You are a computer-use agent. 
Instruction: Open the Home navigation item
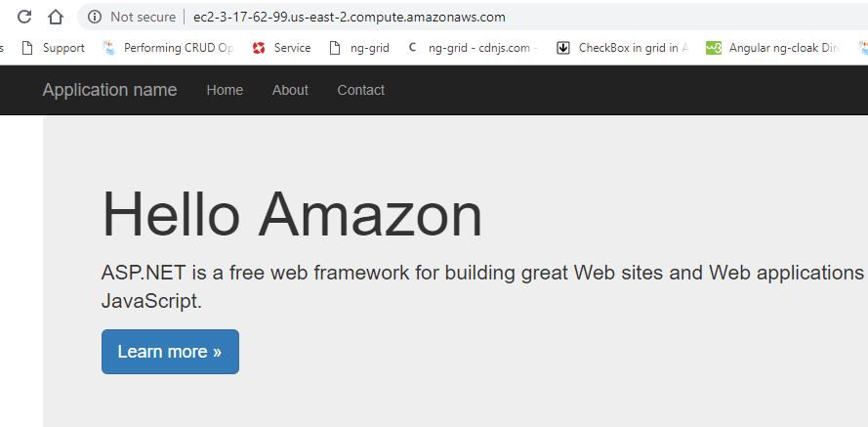click(225, 90)
